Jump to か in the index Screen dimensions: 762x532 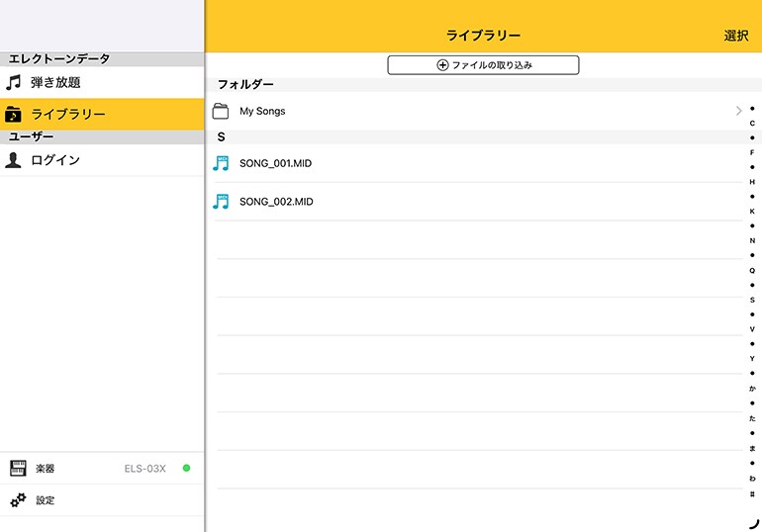tap(752, 389)
